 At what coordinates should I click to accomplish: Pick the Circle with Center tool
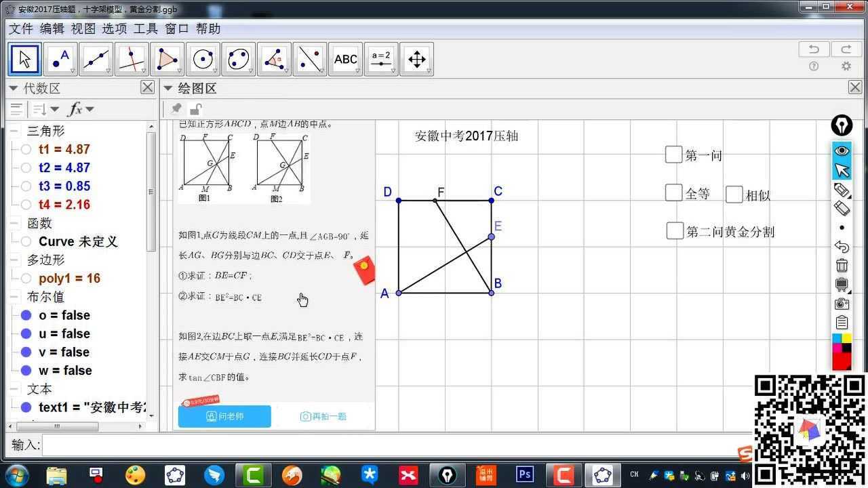[203, 60]
